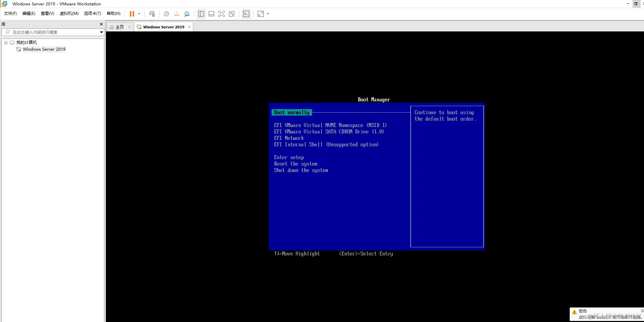Close the 库 library panel
The width and height of the screenshot is (644, 322).
click(101, 24)
